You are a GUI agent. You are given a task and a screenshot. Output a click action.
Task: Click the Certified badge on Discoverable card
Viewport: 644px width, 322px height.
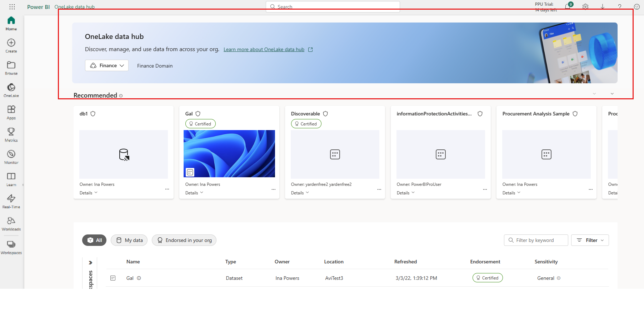click(306, 124)
